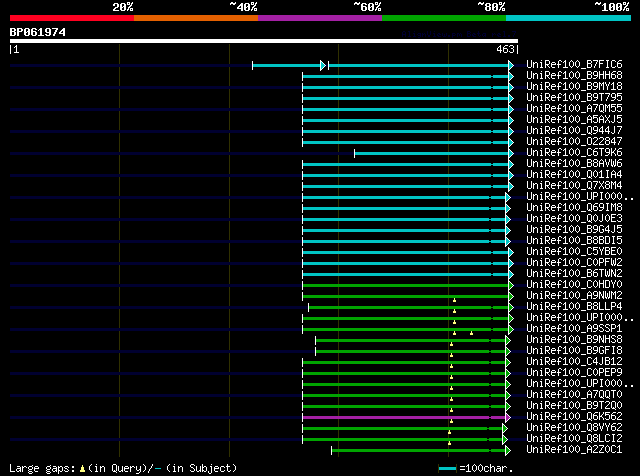
Task: Click the start tick of the C6T9K6 alignment
Action: pyautogui.click(x=354, y=153)
